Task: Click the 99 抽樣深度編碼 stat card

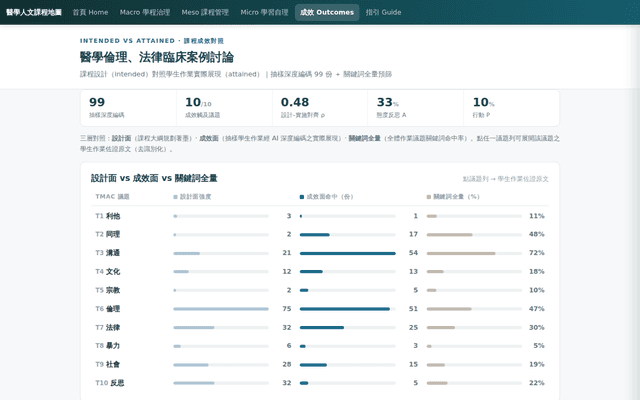Action: 128,108
